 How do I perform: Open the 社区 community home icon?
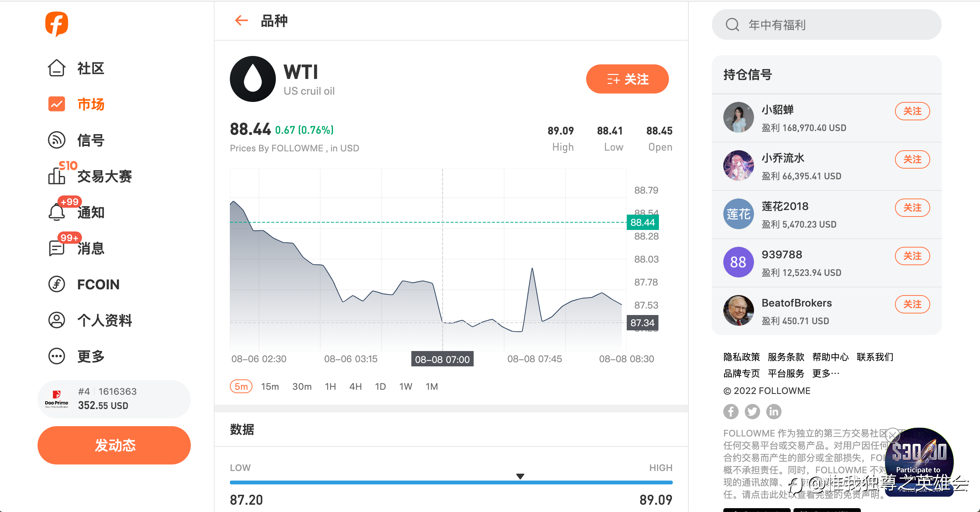[x=57, y=68]
